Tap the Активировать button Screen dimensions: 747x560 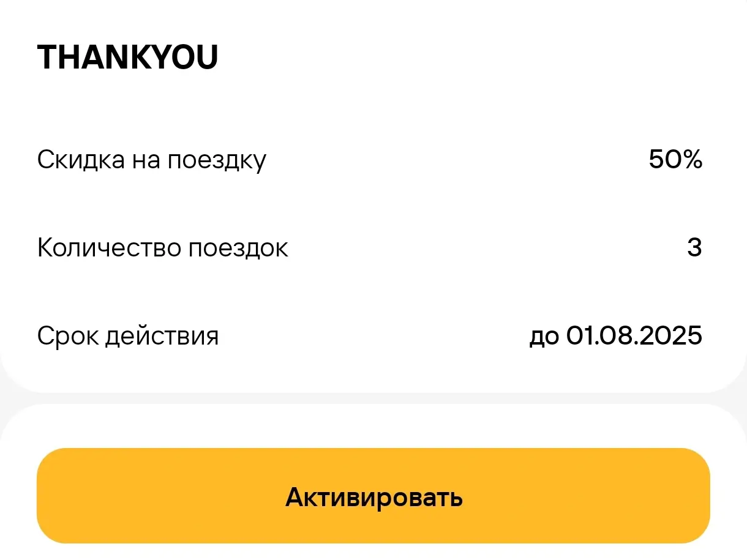click(374, 496)
